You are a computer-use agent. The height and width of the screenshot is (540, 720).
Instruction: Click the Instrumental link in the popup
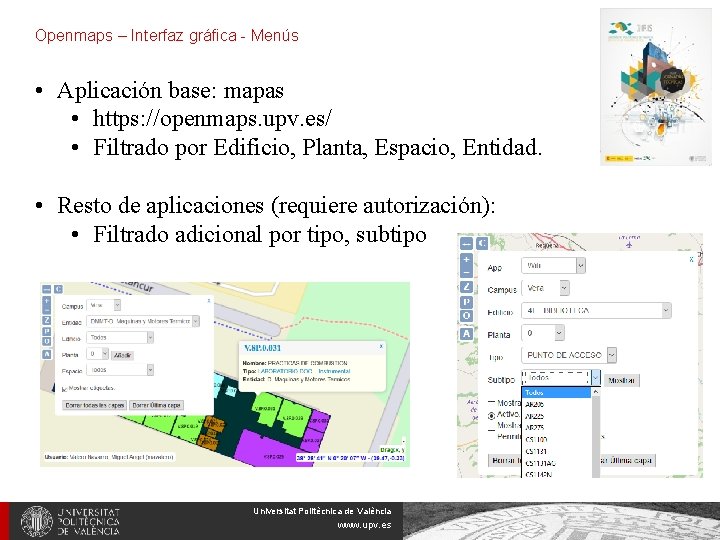(334, 371)
